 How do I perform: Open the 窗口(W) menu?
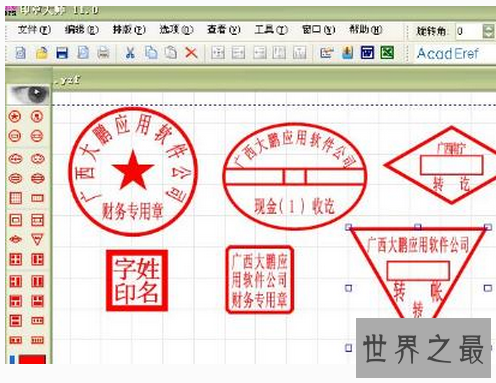point(318,30)
